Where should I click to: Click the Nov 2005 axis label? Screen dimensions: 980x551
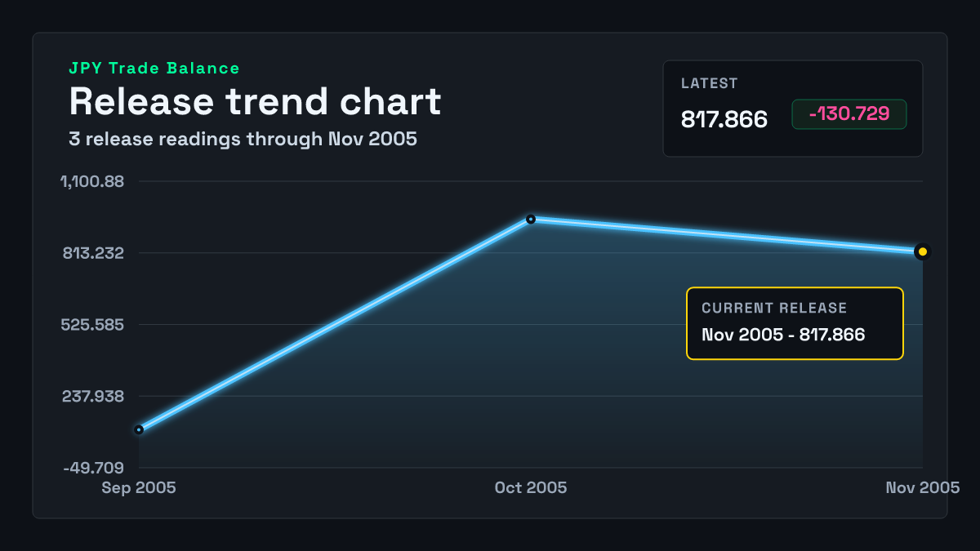[923, 487]
